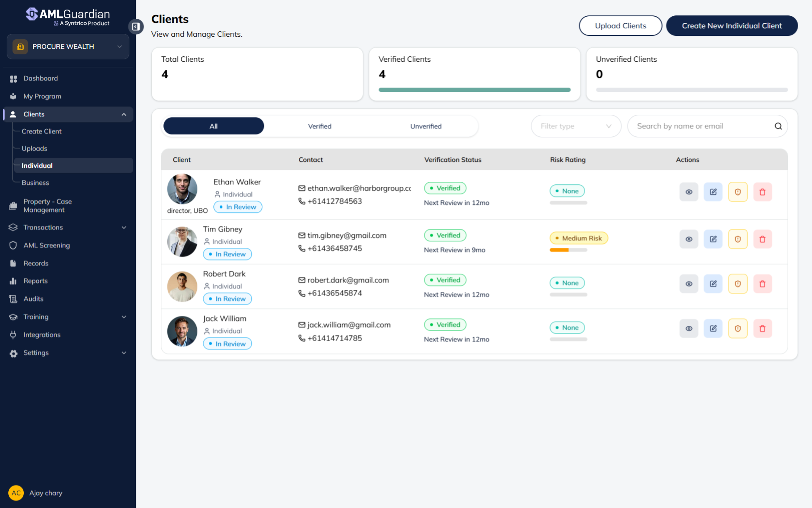Viewport: 812px width, 508px height.
Task: Open shield screening action for Robert Dark
Action: point(738,284)
